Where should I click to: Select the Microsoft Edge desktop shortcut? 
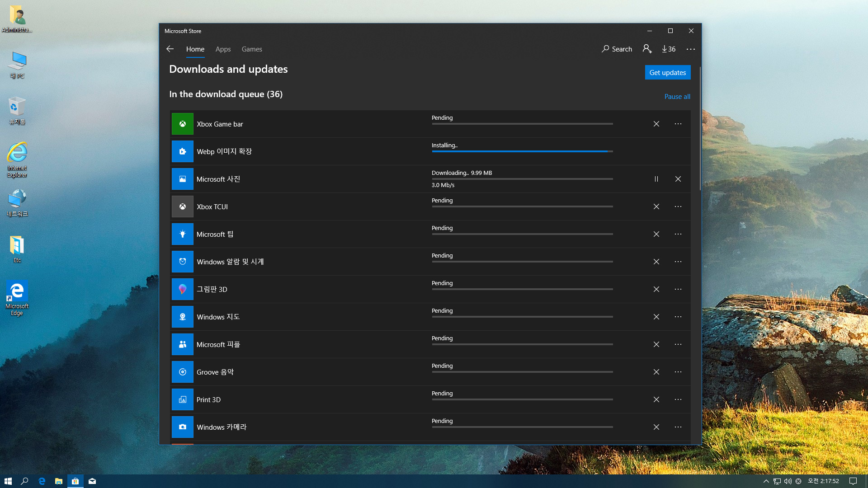click(x=17, y=298)
